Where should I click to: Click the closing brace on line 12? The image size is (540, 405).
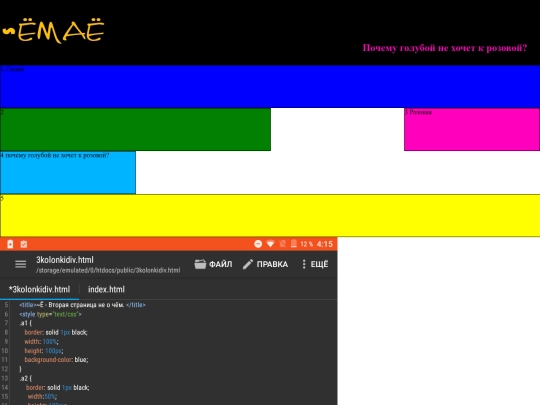20,369
